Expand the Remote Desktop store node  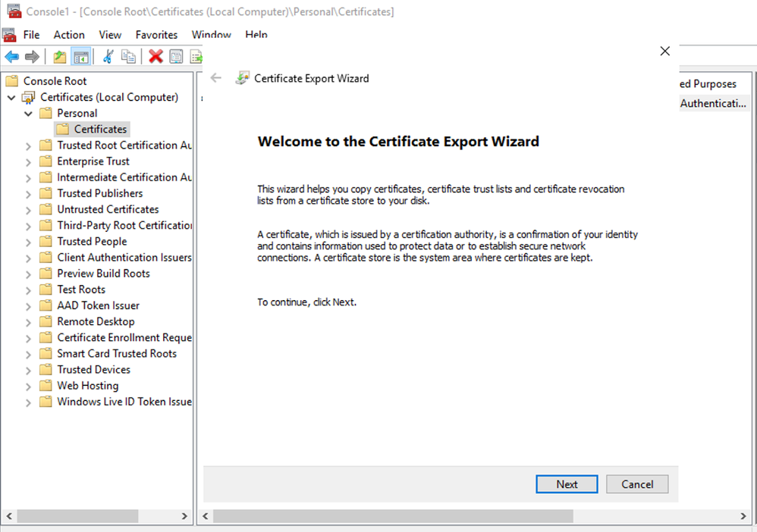pos(28,322)
